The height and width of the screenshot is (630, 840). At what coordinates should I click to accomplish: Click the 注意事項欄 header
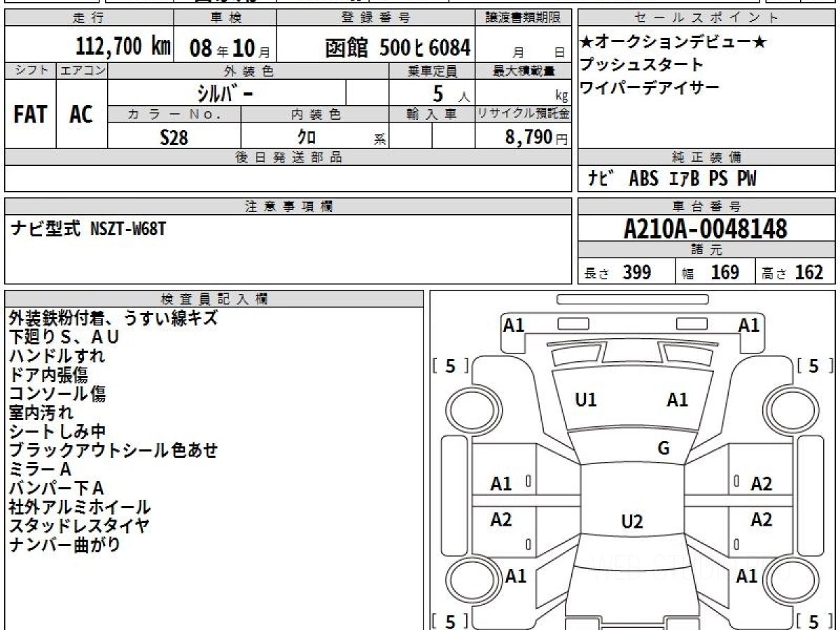point(288,206)
